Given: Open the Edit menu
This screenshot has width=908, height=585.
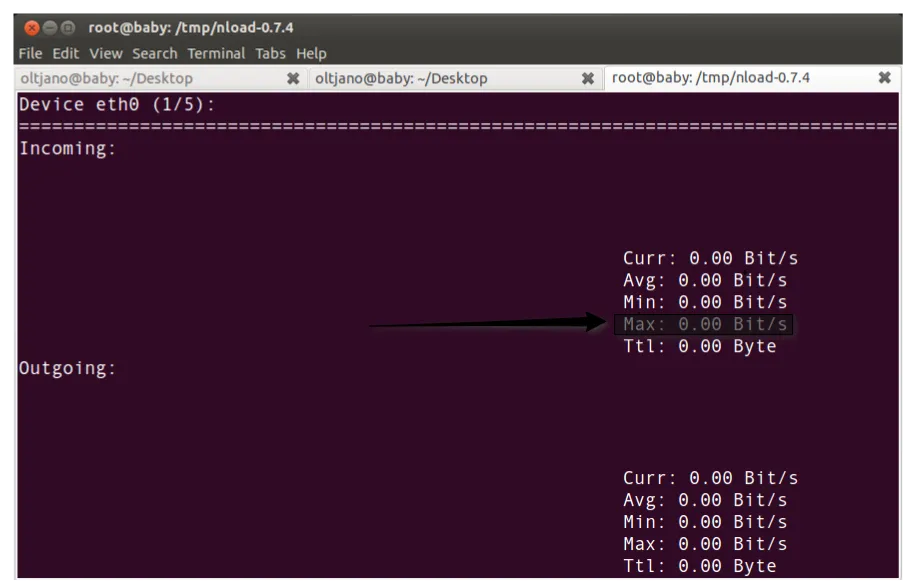Looking at the screenshot, I should point(66,53).
